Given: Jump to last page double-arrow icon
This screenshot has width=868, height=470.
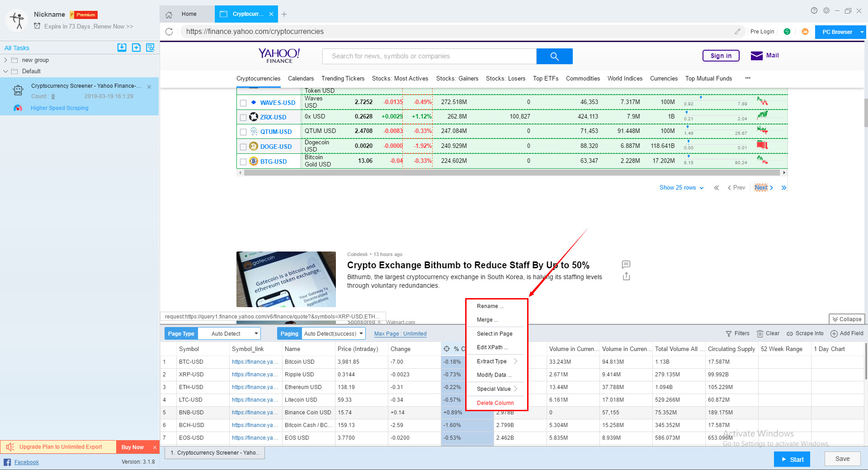Looking at the screenshot, I should [x=784, y=188].
